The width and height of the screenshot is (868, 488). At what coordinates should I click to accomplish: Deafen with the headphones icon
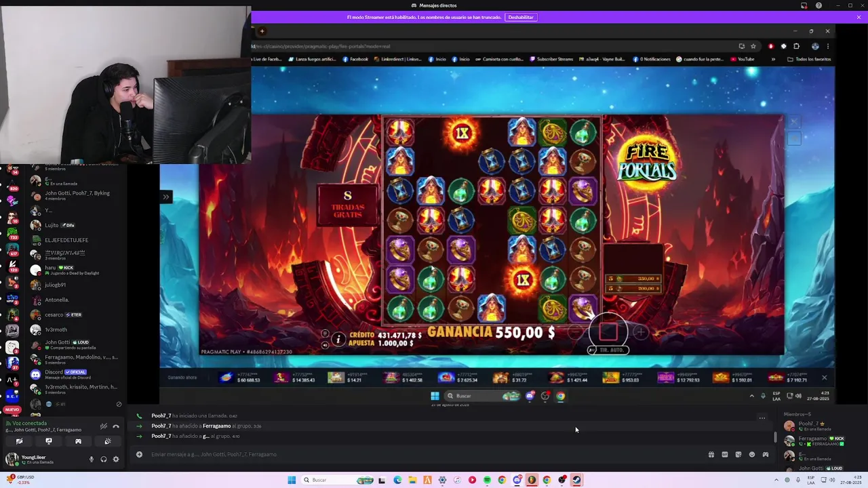[x=104, y=460]
